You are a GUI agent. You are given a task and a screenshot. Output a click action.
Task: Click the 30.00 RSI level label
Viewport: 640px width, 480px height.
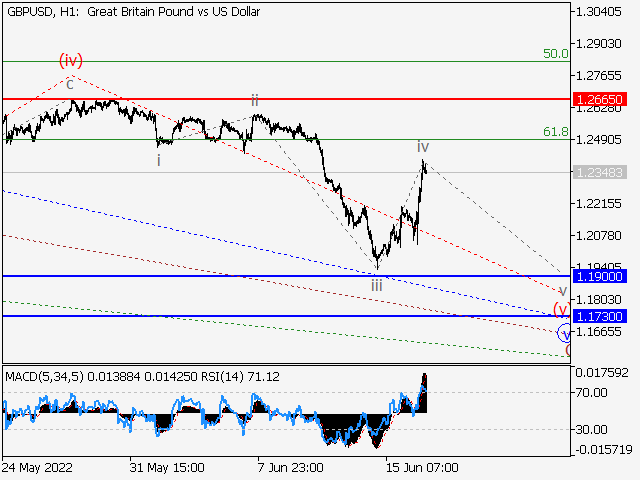591,429
